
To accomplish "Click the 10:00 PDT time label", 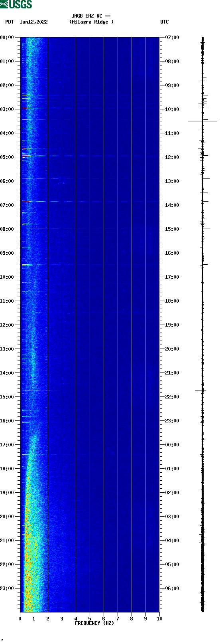I will [7, 277].
